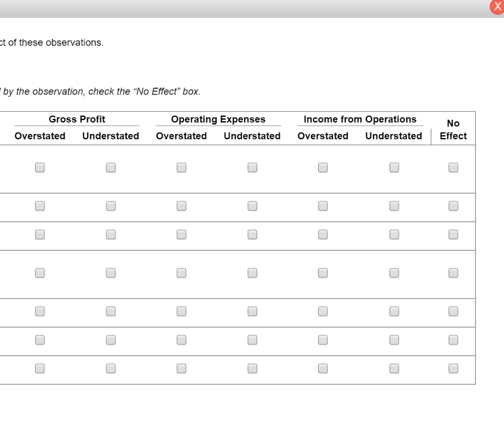
Task: Check Operating Expenses Understated in the first row
Action: coord(252,168)
